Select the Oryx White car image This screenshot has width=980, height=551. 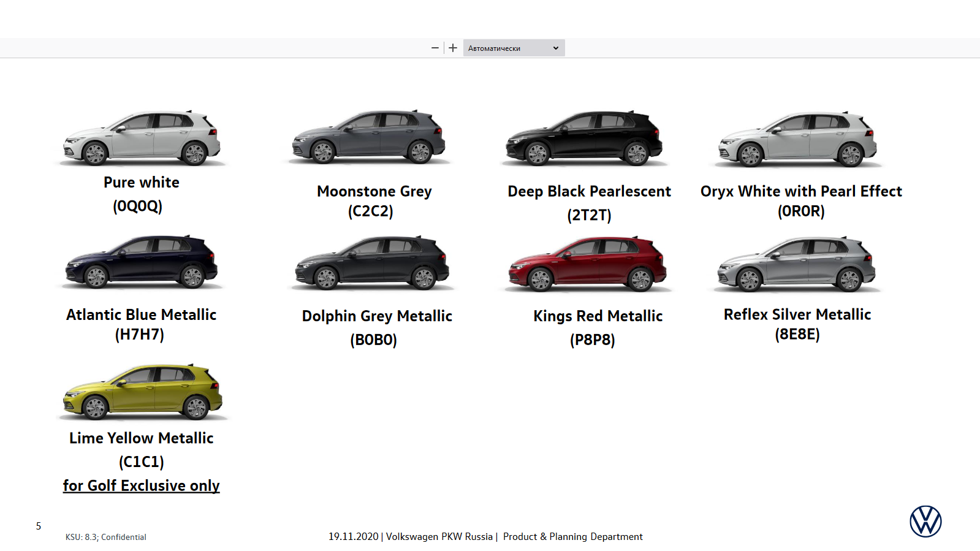798,139
